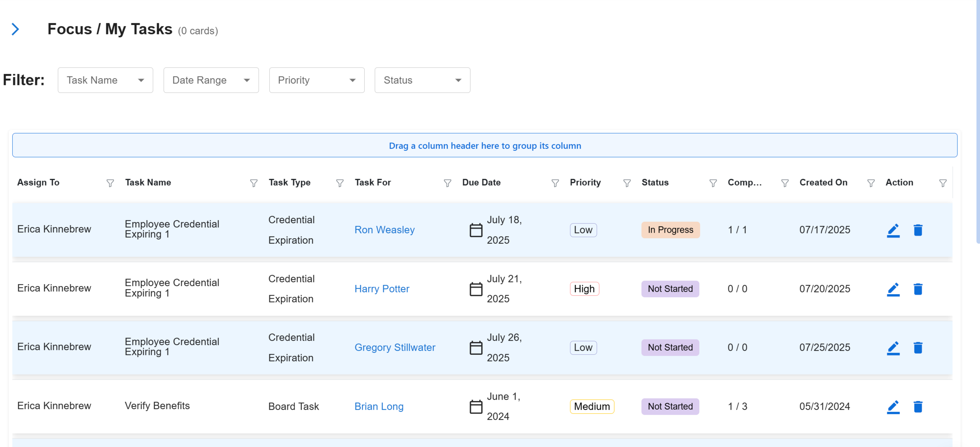Click the 07/20/2025 created date

click(824, 289)
